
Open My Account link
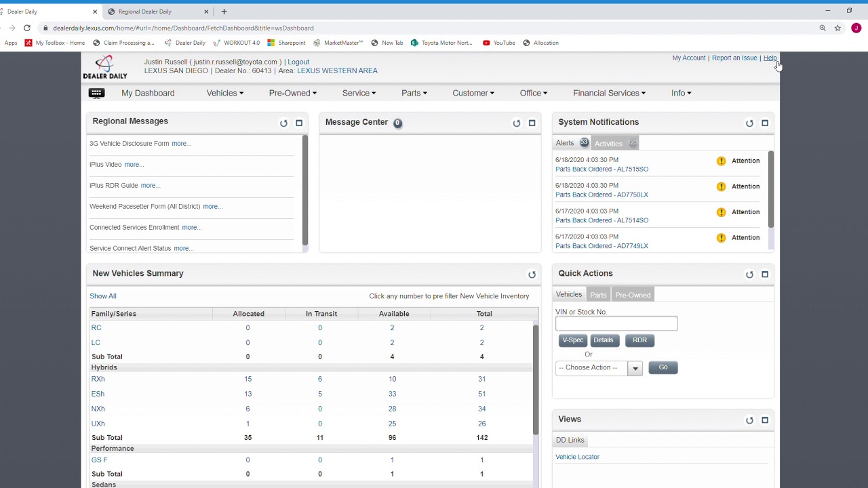tap(689, 58)
